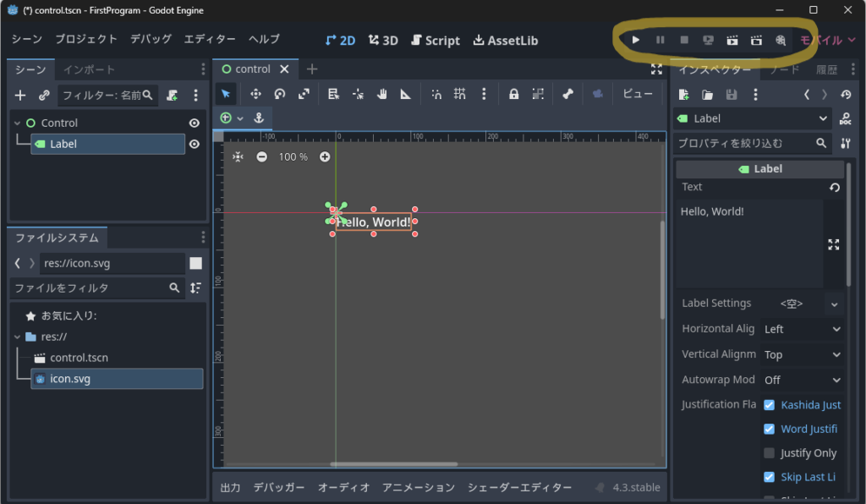866x504 pixels.
Task: Activate the Scale Mode tool
Action: click(304, 94)
